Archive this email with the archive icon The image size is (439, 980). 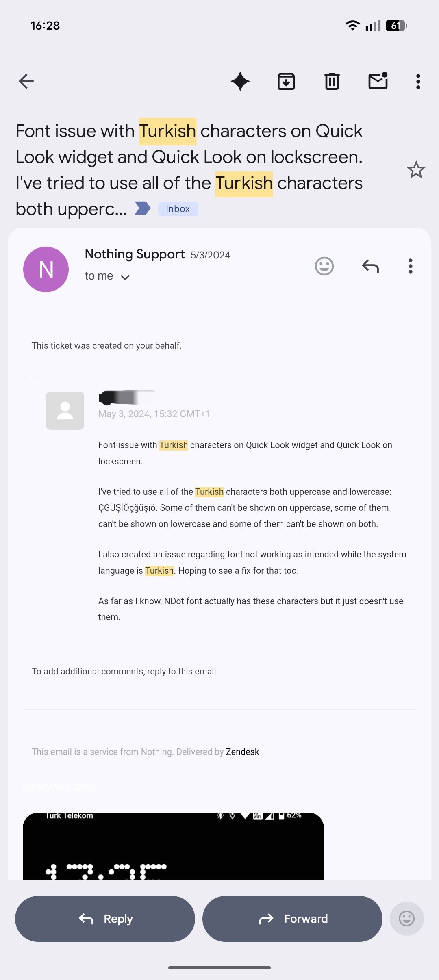pyautogui.click(x=286, y=81)
